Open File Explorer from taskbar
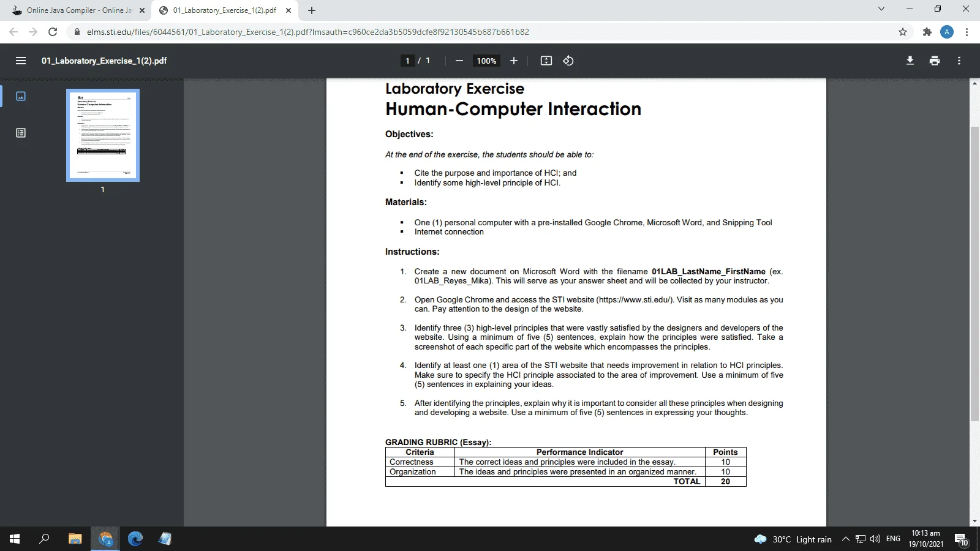This screenshot has height=551, width=980. (x=75, y=539)
